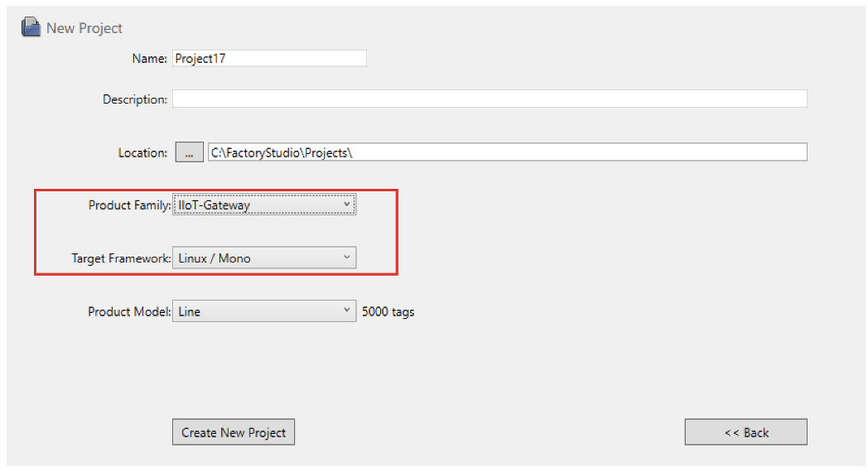Click the New Project heading text
Screen dimensions: 868x472
[x=84, y=28]
